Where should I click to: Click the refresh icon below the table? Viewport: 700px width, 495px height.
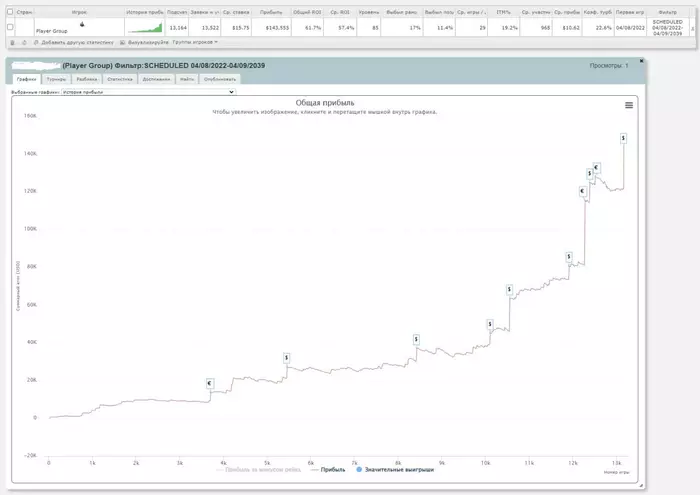(24, 42)
